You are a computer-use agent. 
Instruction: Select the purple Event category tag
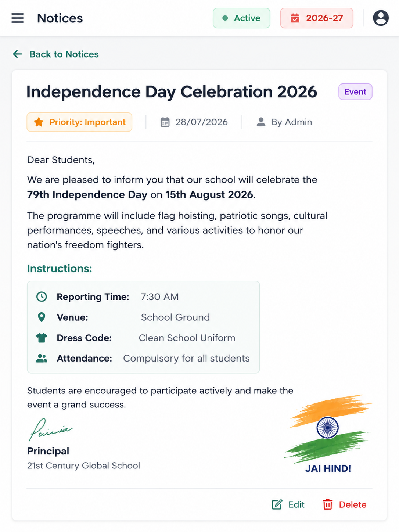(x=355, y=92)
